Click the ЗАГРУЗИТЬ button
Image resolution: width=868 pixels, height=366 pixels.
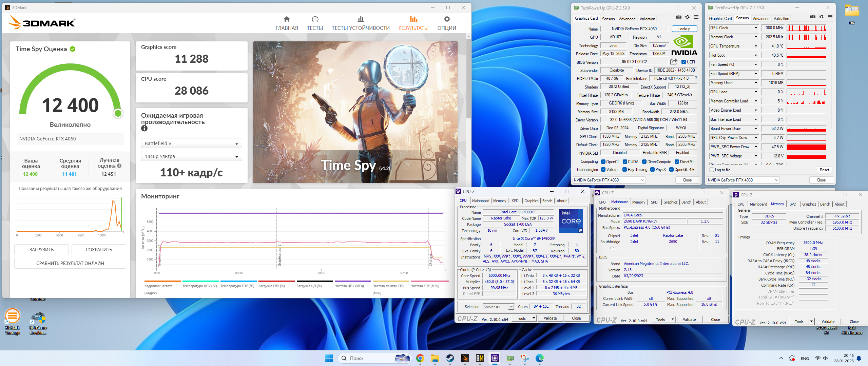41,250
